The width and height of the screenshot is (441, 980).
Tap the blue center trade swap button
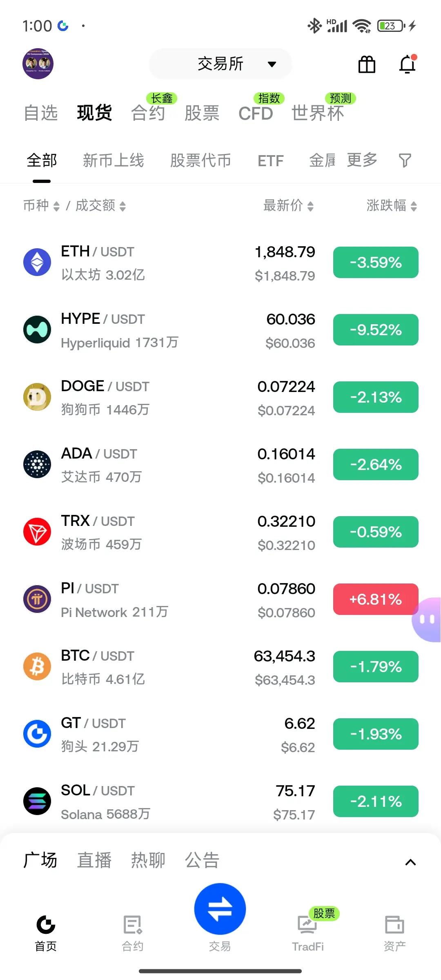click(x=220, y=909)
